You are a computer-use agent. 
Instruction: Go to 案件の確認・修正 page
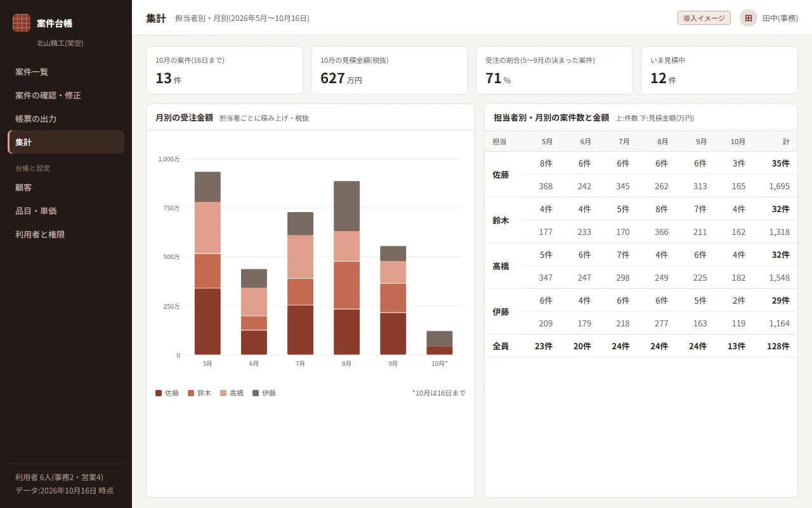(66, 95)
